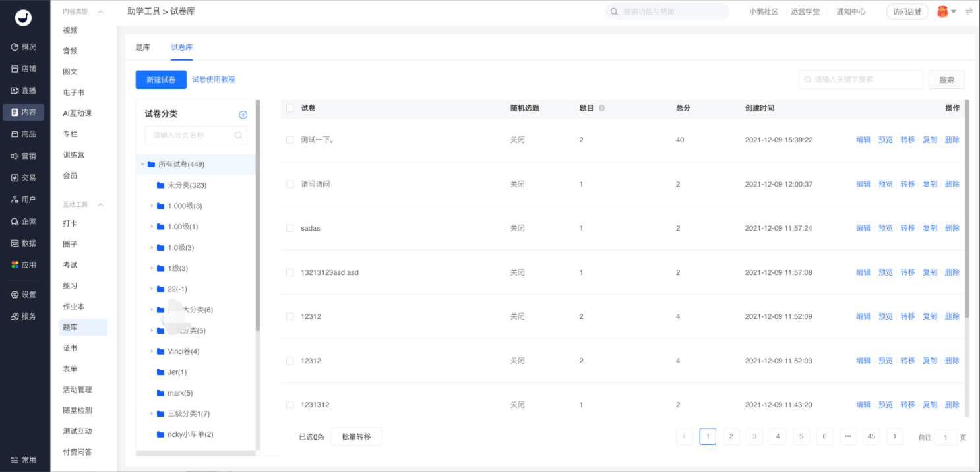This screenshot has width=980, height=472.
Task: Expand the 1.00级(1) category
Action: [152, 227]
